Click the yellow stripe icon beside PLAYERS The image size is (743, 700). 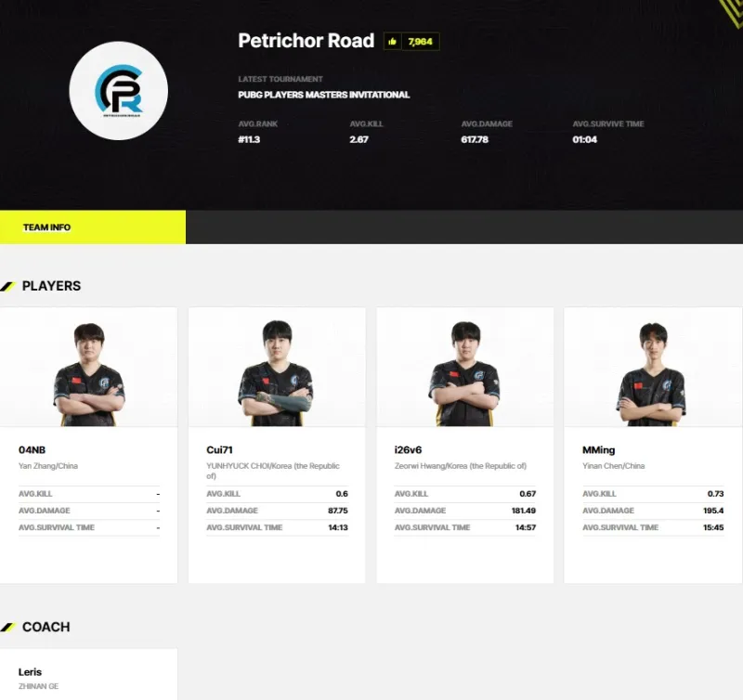tap(8, 286)
